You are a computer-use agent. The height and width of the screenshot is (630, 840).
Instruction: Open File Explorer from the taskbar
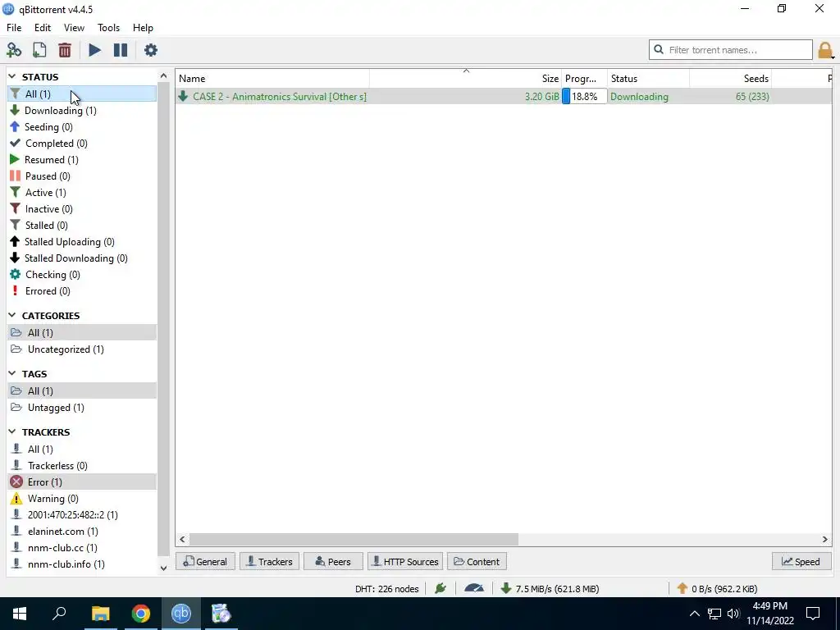click(100, 614)
